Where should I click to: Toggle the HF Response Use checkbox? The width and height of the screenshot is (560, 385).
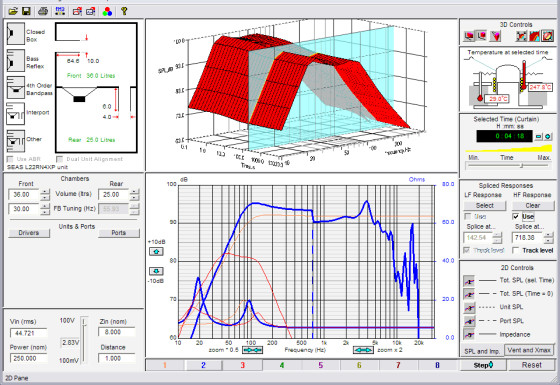coord(516,216)
